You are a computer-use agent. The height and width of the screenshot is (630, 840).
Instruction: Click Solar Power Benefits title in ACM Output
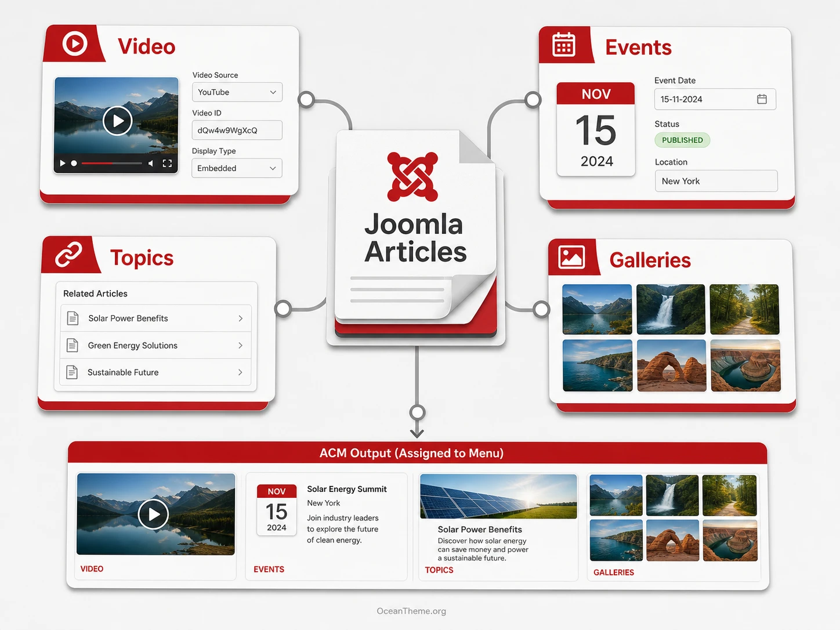coord(480,530)
